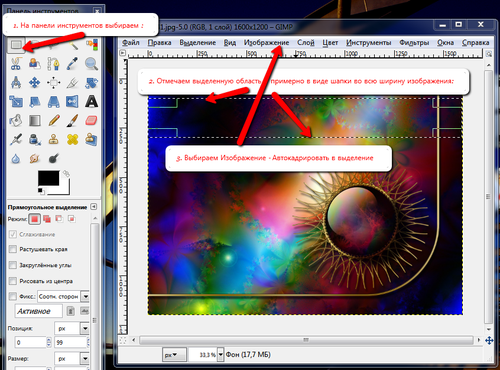
Task: Select the Rotate tool
Action: (91, 82)
